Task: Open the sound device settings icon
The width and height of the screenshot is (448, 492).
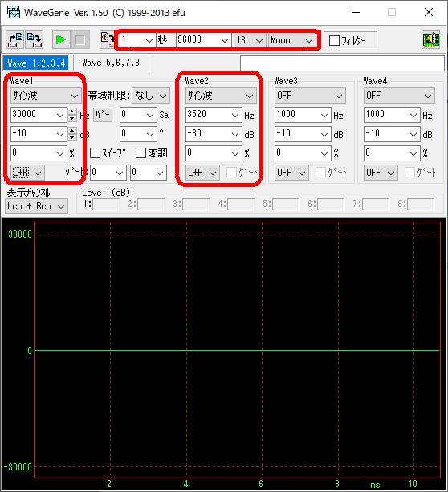Action: pos(431,40)
